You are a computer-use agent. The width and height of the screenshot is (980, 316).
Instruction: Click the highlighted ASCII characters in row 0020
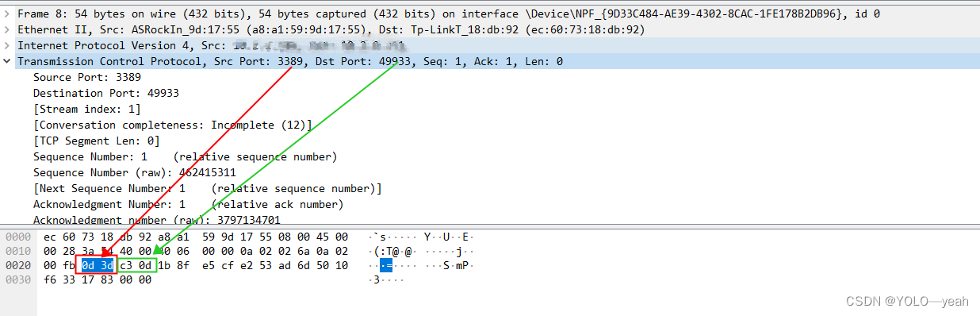pyautogui.click(x=386, y=265)
